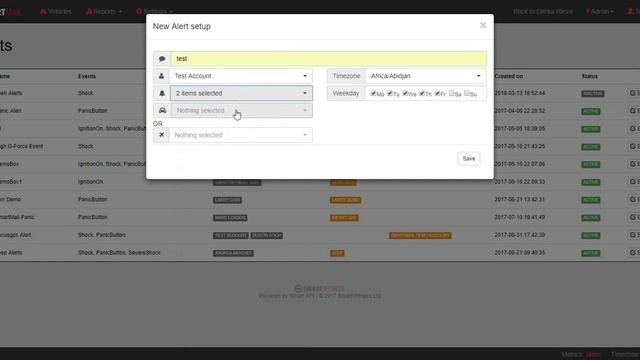The image size is (640, 360).
Task: Enable the Sa weekday checkbox
Action: click(x=452, y=93)
